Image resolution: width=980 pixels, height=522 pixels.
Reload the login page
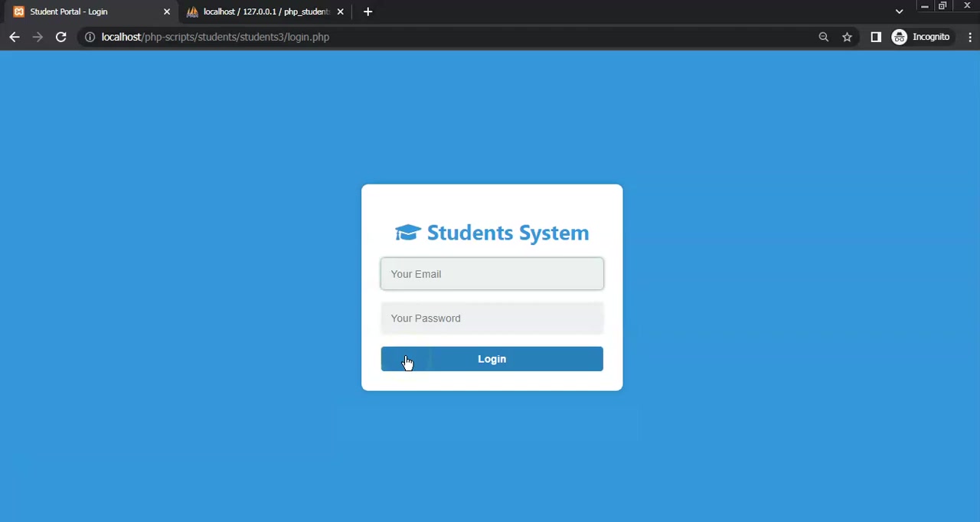click(60, 37)
